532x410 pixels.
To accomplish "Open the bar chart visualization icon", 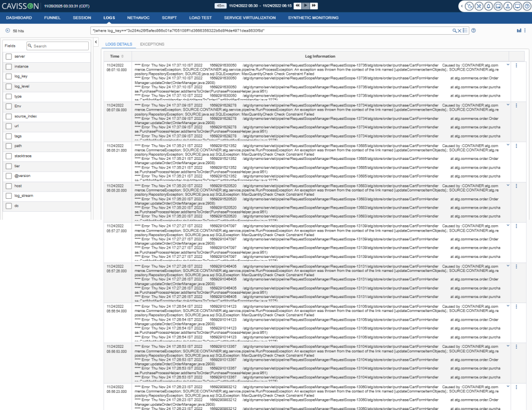I will click(x=518, y=31).
